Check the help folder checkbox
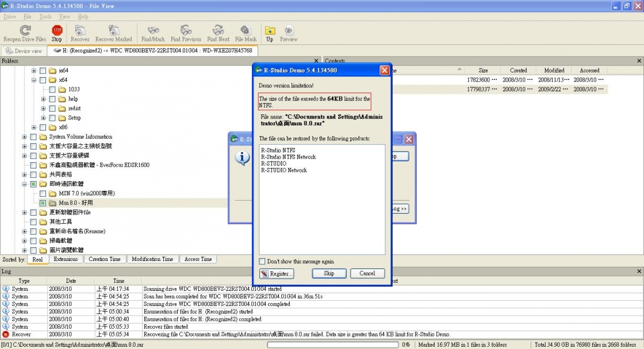The image size is (644, 349). (x=52, y=99)
